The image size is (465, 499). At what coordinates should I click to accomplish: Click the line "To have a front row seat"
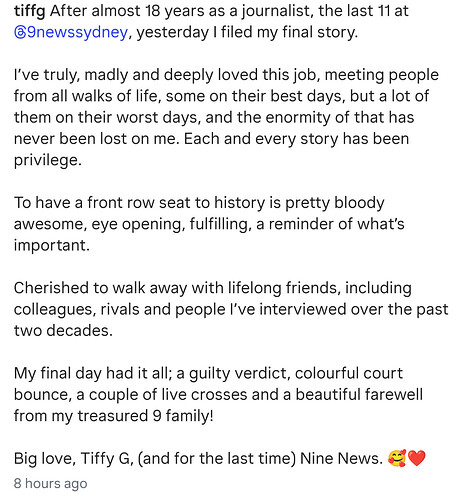click(x=199, y=203)
